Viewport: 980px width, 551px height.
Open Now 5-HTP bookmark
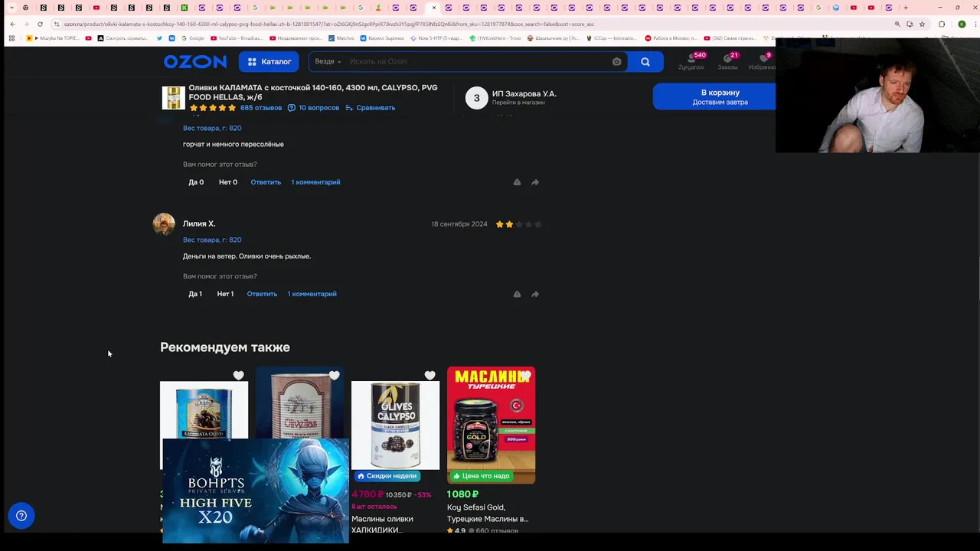pos(436,37)
